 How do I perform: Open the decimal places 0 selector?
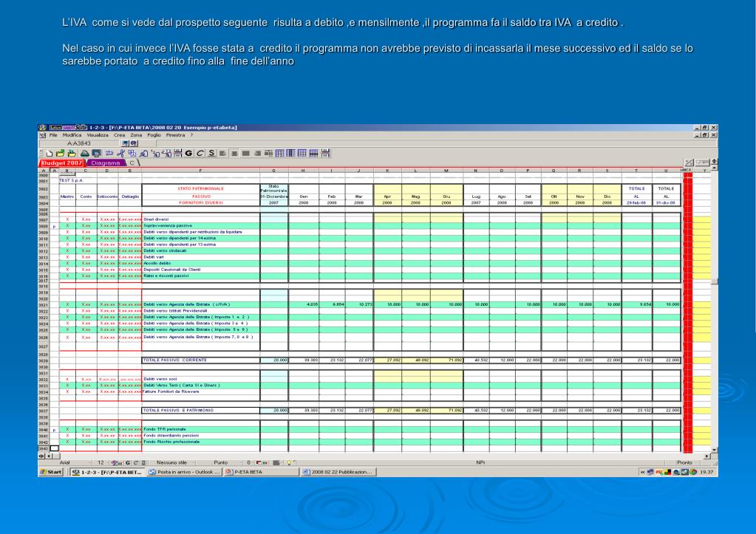click(249, 462)
